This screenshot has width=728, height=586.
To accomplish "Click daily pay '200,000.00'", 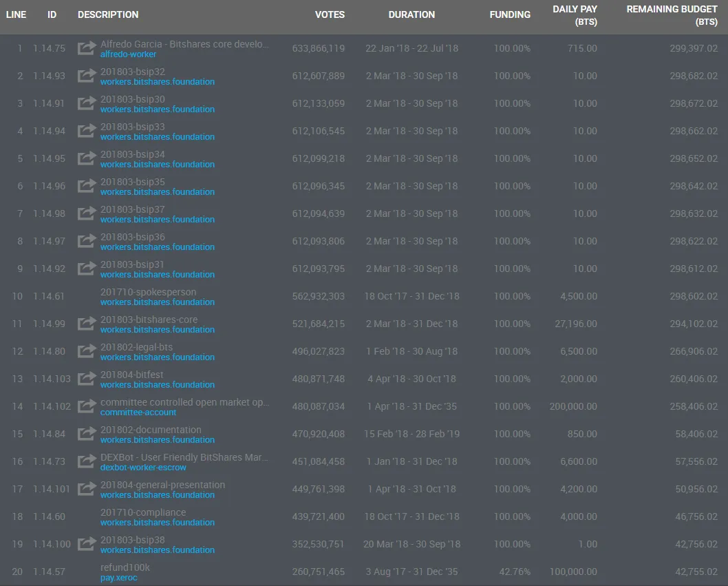I will (x=573, y=407).
